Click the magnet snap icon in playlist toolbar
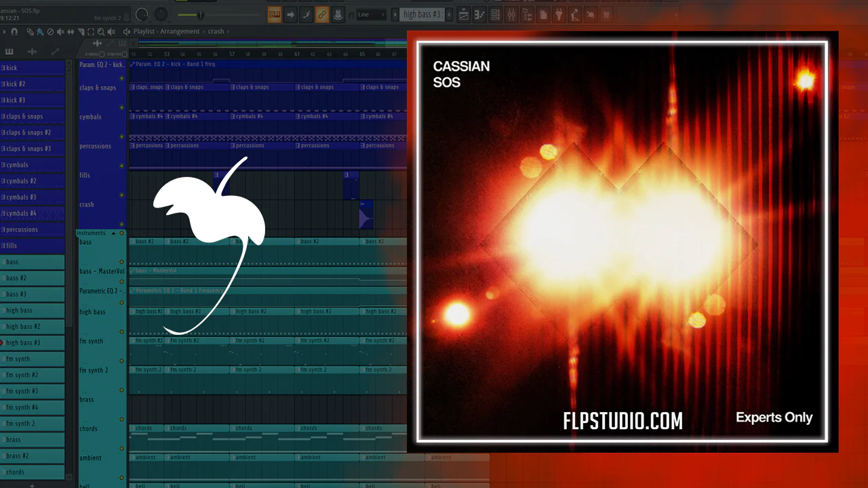868x488 pixels. (14, 32)
